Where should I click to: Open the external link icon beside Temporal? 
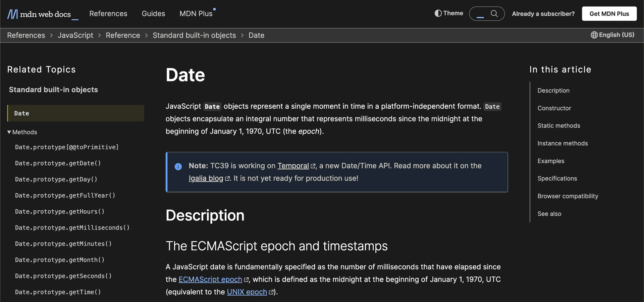[313, 166]
